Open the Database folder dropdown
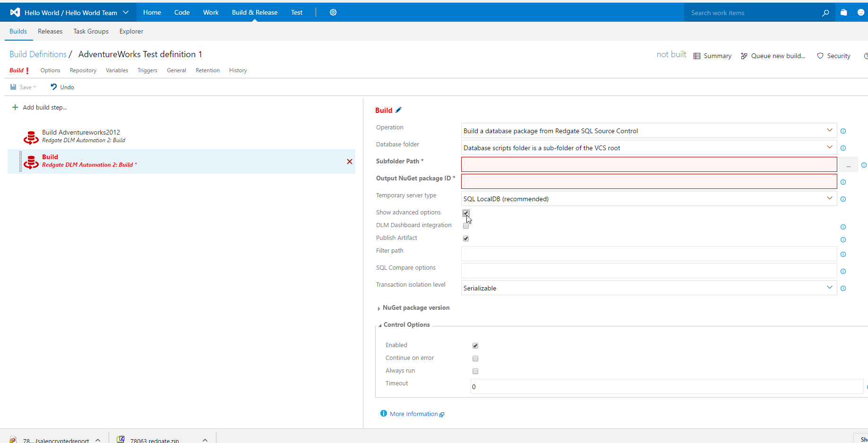Image resolution: width=868 pixels, height=443 pixels. click(x=649, y=148)
